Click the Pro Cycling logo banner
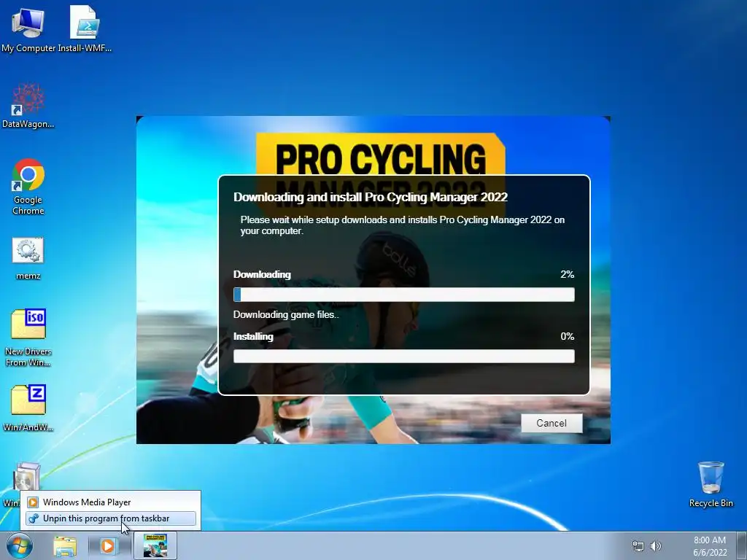Screen dimensions: 747x560 [381, 155]
